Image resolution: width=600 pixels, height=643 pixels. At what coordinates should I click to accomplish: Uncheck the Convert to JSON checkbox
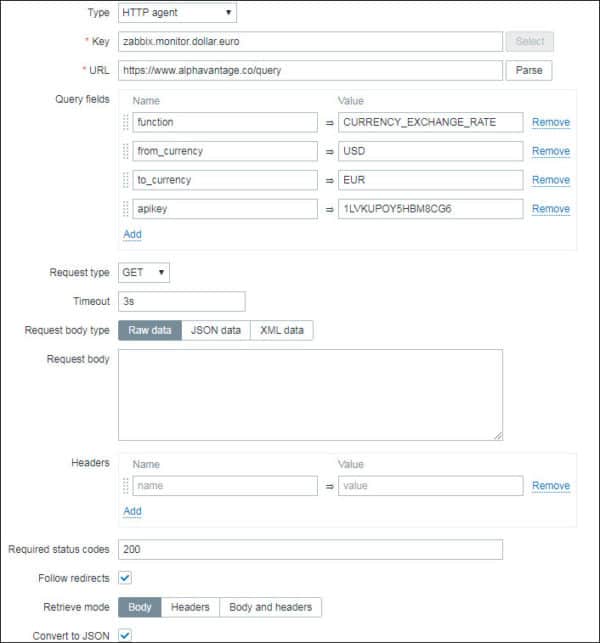coord(125,634)
